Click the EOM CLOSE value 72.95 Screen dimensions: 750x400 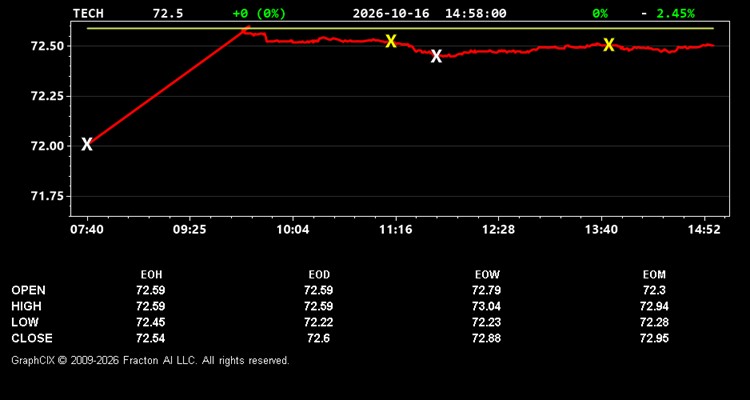click(x=654, y=338)
